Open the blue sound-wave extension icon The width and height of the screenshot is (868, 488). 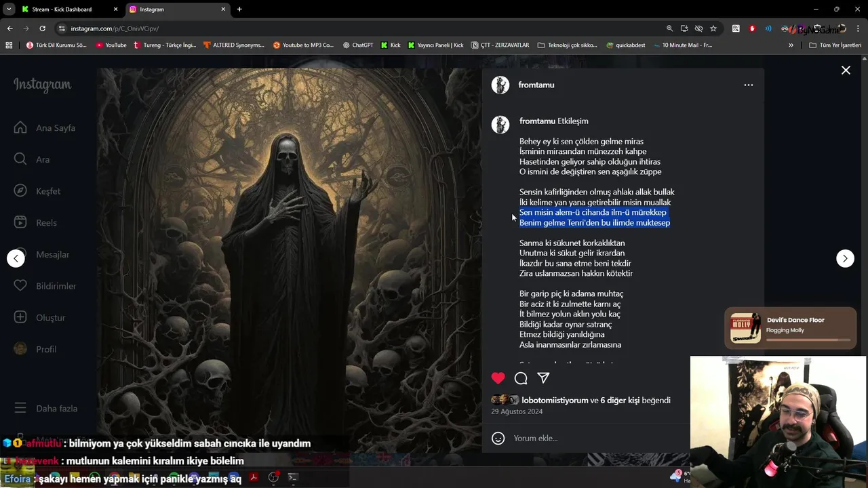click(768, 28)
